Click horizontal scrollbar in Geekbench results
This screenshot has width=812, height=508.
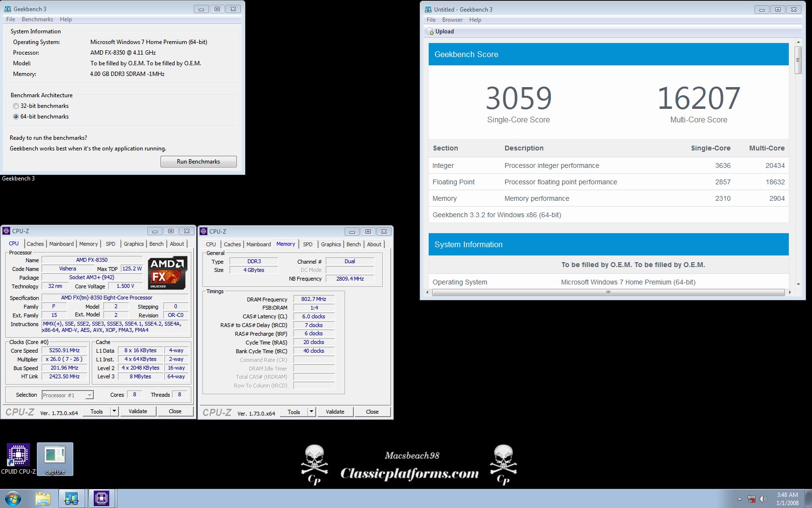(x=608, y=292)
